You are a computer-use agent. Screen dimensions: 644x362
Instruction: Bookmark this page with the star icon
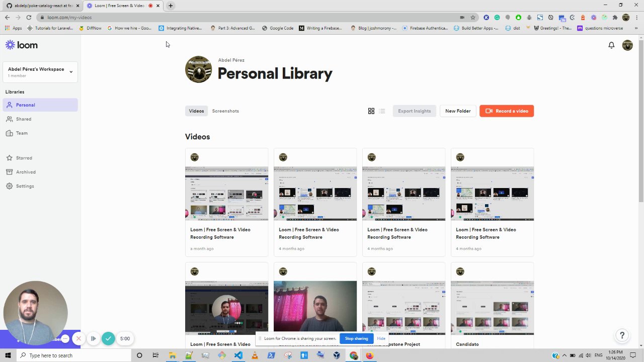coord(473,18)
